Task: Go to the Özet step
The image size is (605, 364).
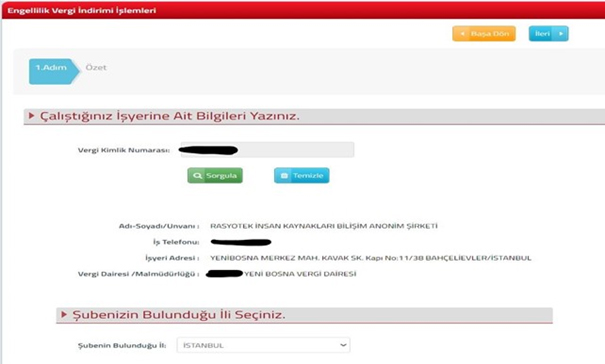Action: coord(96,68)
